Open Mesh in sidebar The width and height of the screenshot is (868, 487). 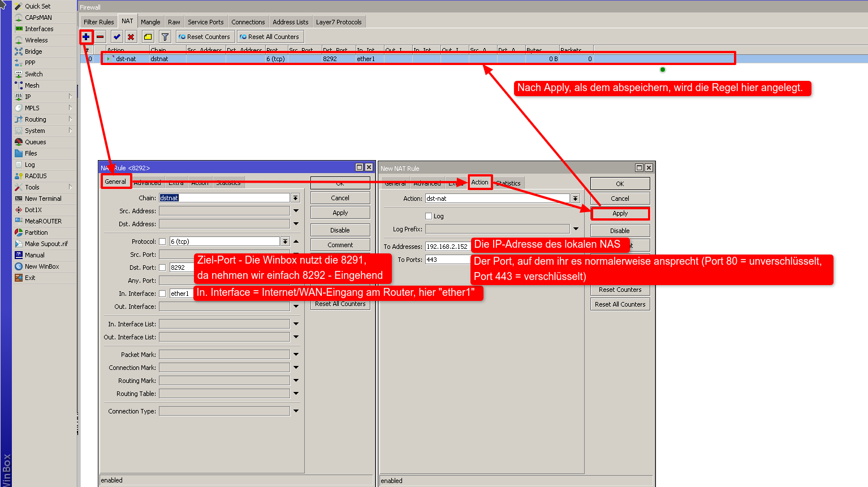(32, 85)
